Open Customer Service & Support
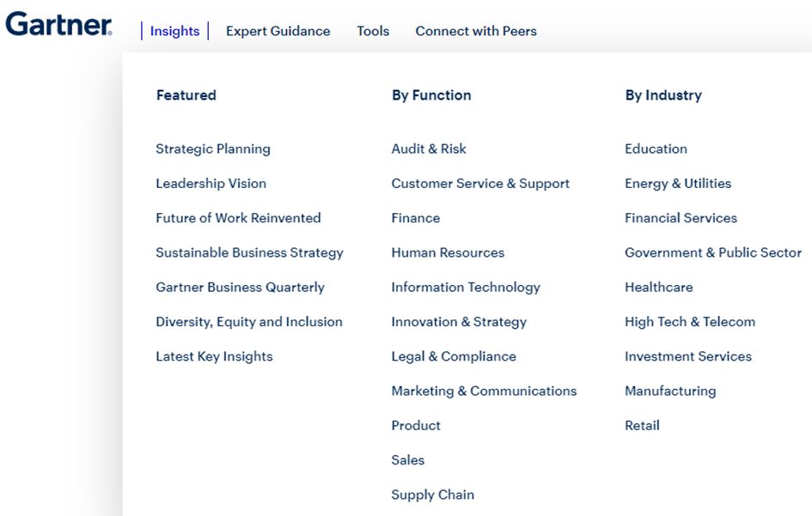The height and width of the screenshot is (516, 812). pyautogui.click(x=480, y=184)
